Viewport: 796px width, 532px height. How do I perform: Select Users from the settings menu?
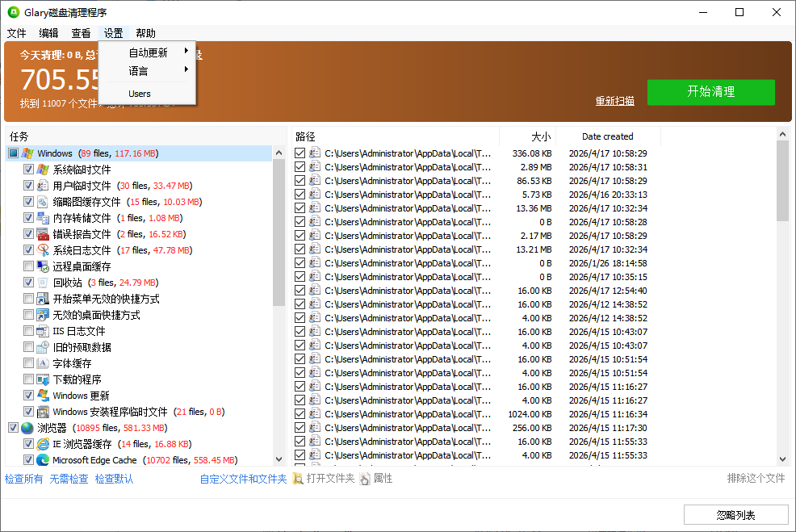139,92
